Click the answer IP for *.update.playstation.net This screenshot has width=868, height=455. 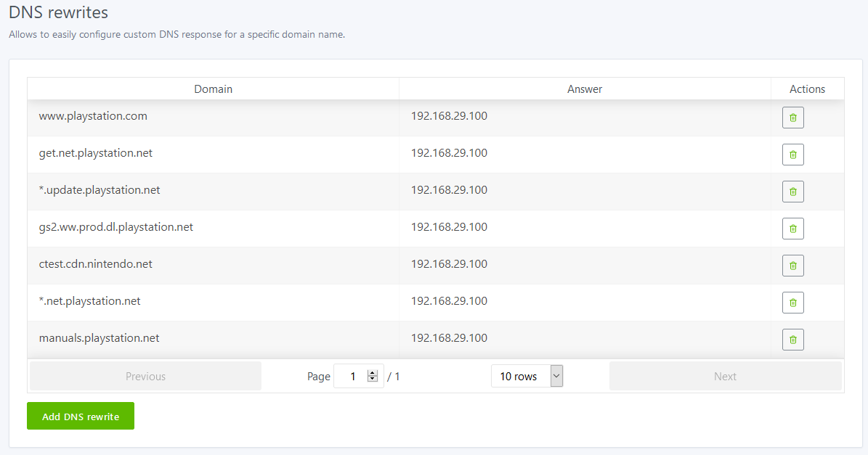click(449, 190)
